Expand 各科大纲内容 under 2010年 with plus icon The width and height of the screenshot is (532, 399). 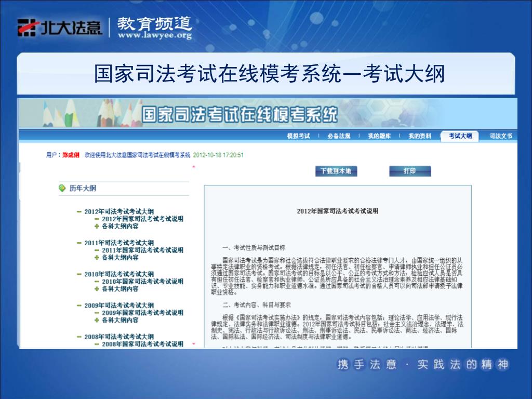[97, 289]
